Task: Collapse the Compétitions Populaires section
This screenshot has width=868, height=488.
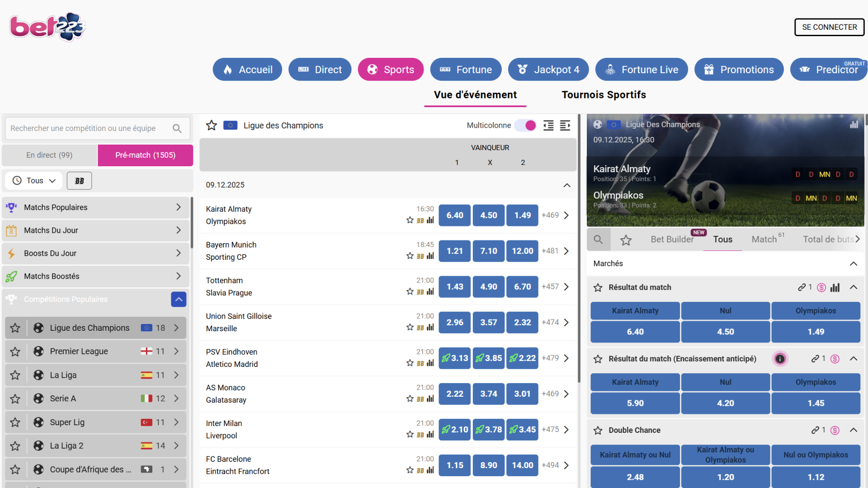Action: (179, 299)
